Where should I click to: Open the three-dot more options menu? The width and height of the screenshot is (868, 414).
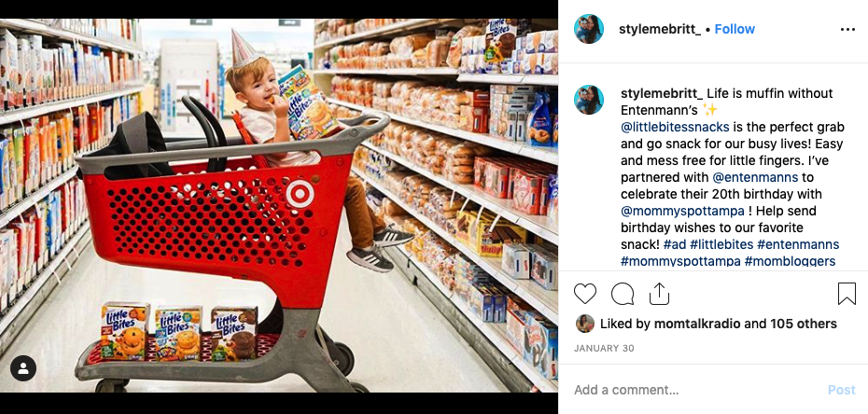click(847, 29)
